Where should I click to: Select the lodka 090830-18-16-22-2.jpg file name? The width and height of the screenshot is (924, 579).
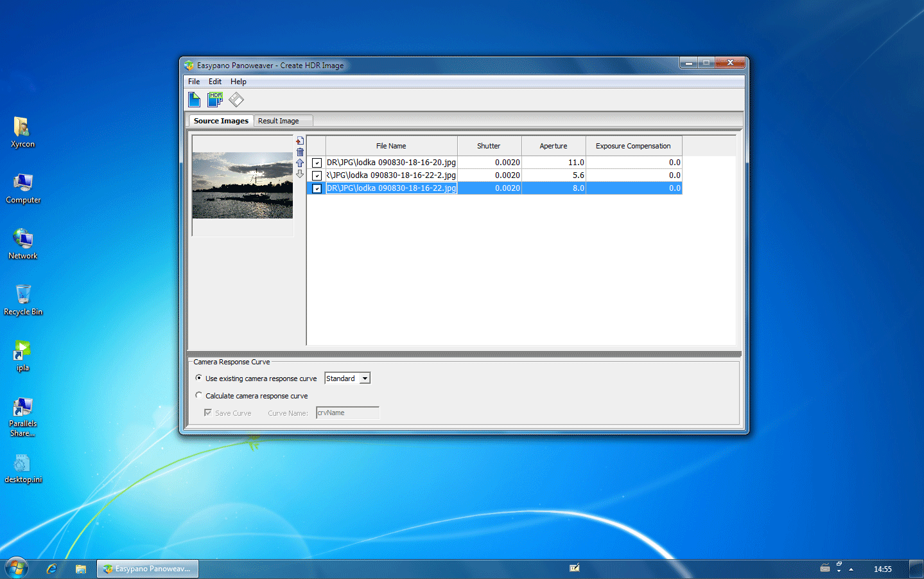click(392, 175)
